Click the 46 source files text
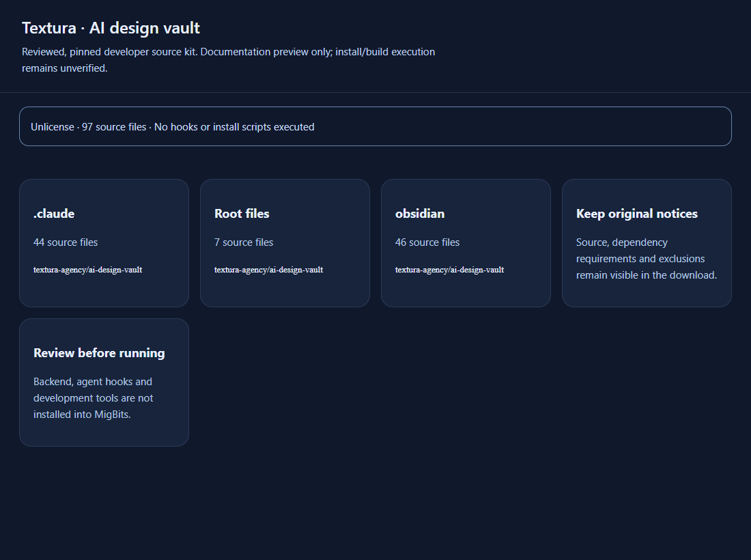 (x=427, y=242)
